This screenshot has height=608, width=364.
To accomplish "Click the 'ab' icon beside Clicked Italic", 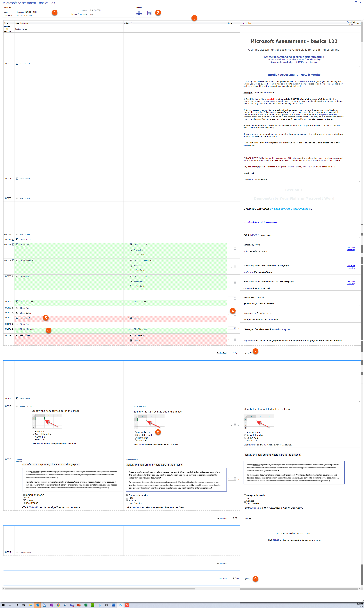I will 17,276.
